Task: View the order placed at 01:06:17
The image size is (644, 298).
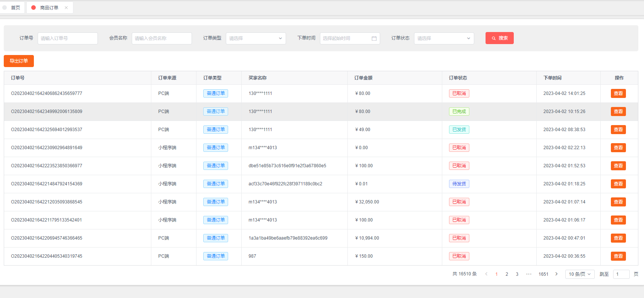Action: 618,220
